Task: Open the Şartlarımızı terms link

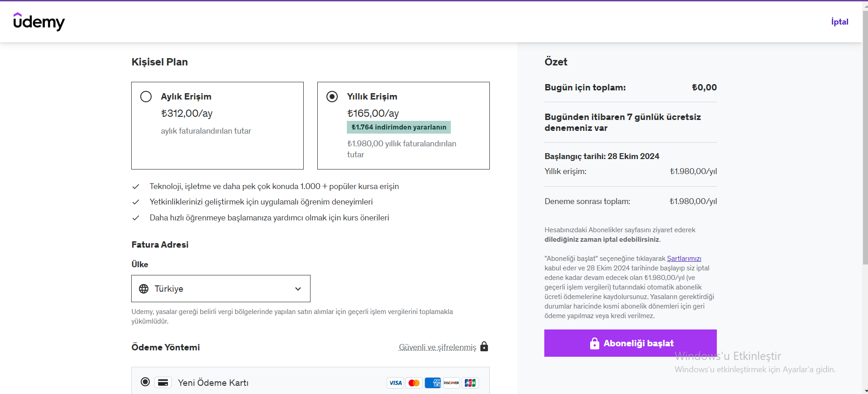Action: pos(684,259)
